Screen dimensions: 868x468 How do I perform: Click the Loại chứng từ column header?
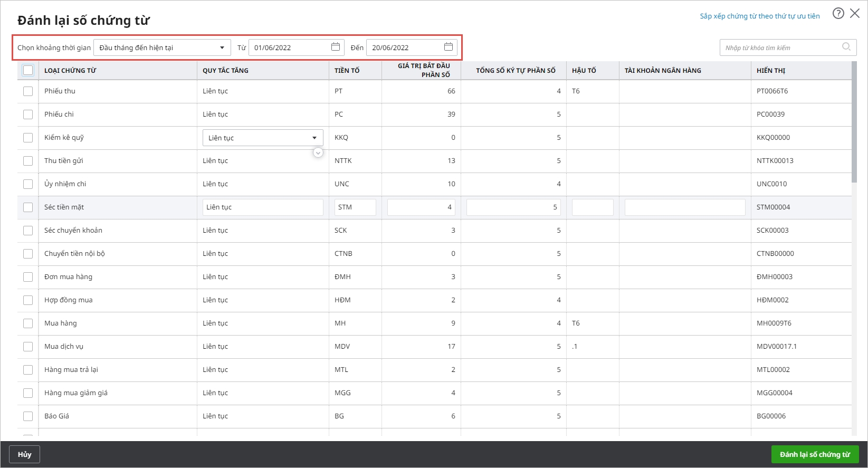[70, 70]
